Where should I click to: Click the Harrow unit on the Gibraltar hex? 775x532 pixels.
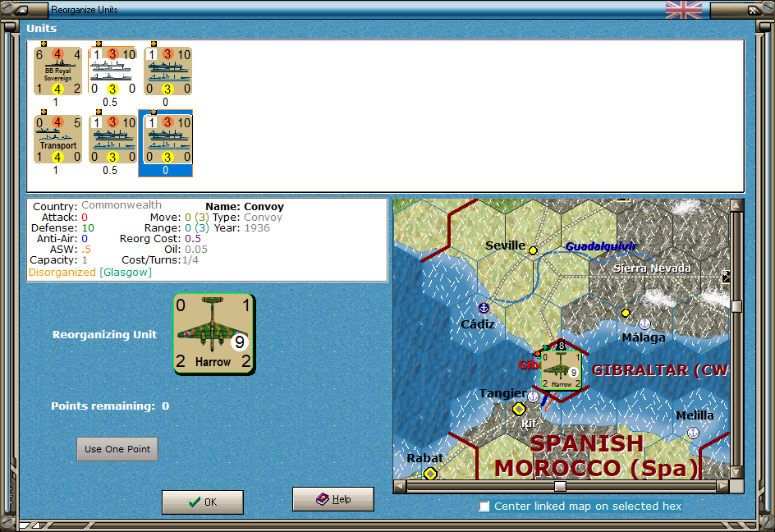pyautogui.click(x=559, y=368)
